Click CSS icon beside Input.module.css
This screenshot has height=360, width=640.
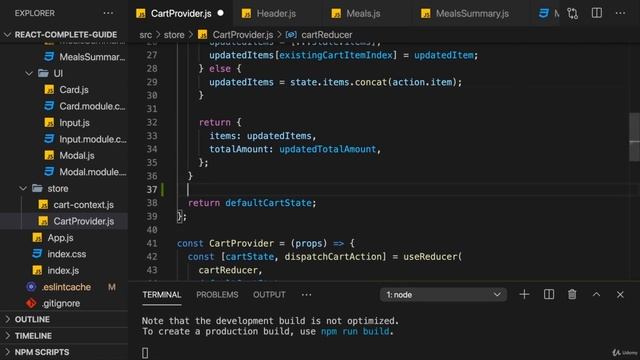[49, 139]
